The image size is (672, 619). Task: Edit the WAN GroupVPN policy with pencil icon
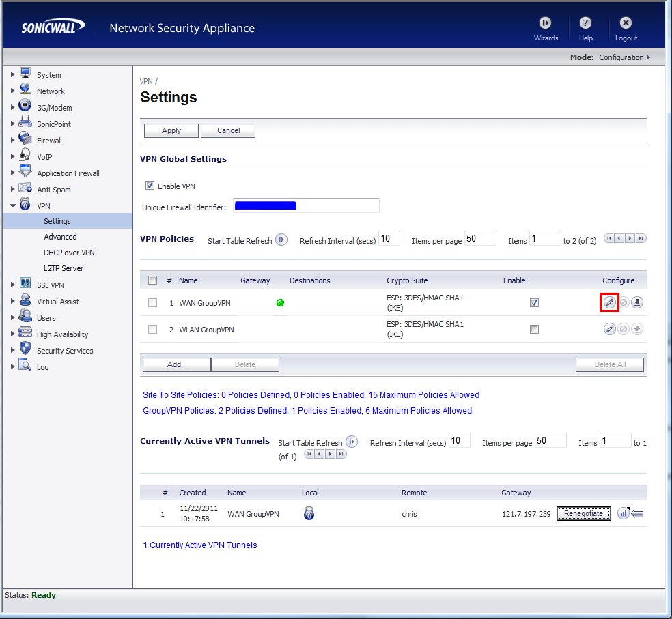[x=609, y=302]
